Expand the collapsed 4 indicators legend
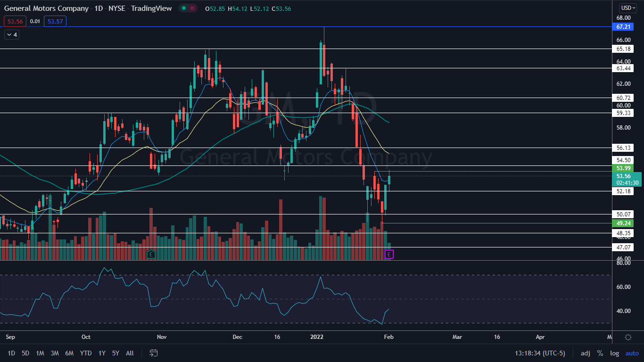The width and height of the screenshot is (644, 362). click(x=12, y=34)
